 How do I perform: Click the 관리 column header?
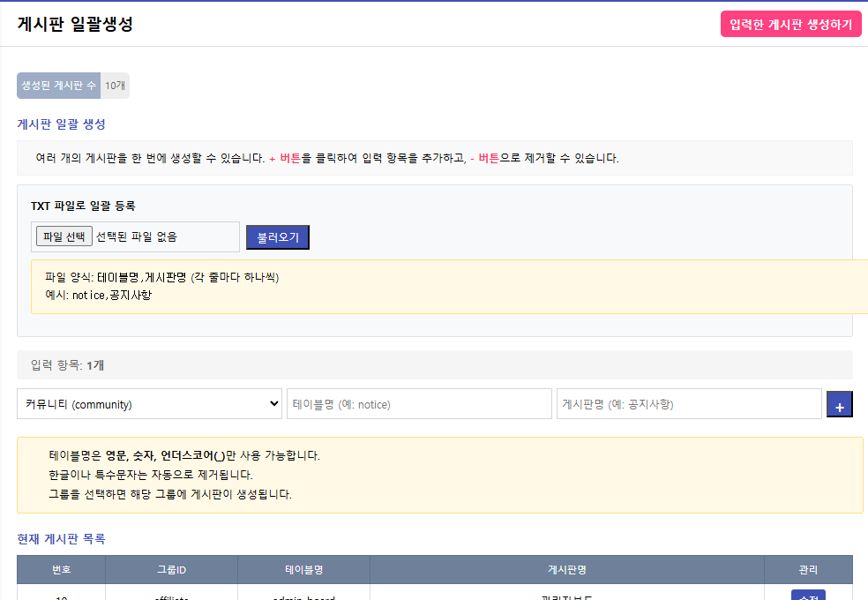point(807,570)
